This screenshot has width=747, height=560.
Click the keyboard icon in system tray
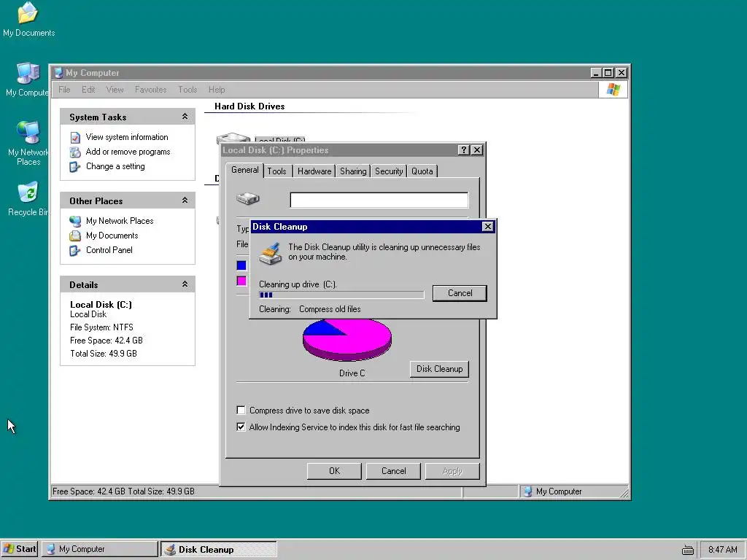(x=687, y=550)
